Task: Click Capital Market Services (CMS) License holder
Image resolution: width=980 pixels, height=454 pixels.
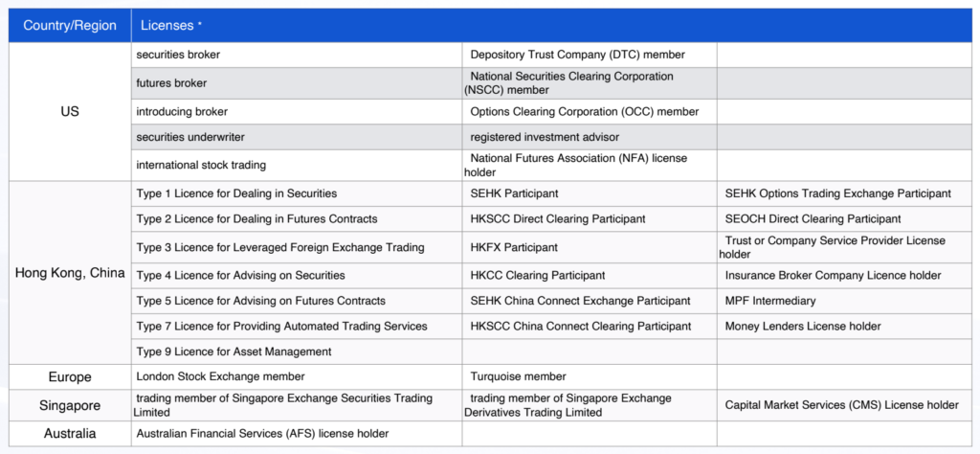Action: point(844,405)
